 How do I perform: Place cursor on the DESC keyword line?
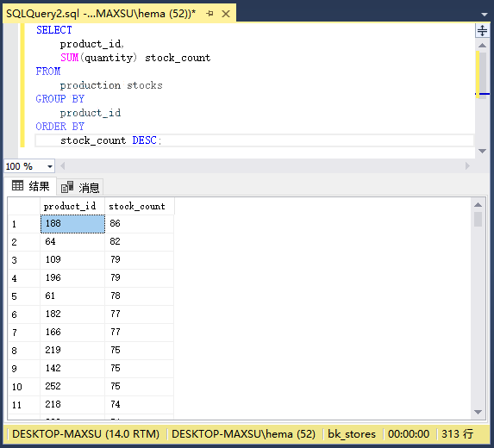pyautogui.click(x=254, y=140)
